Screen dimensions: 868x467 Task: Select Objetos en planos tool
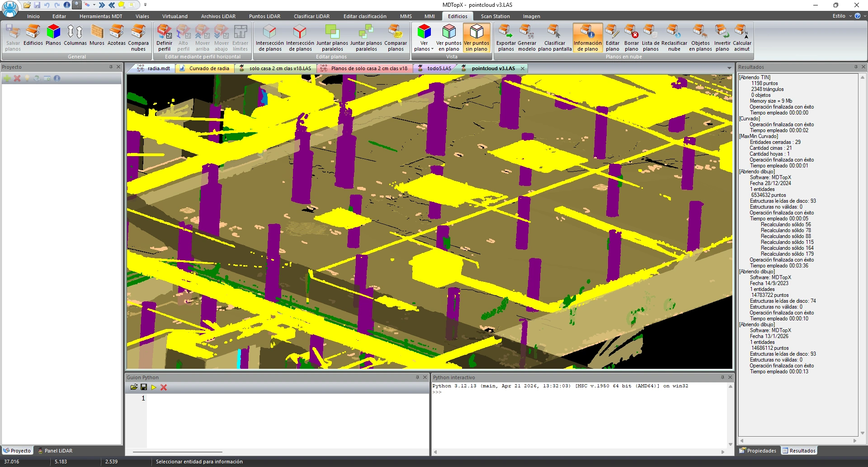(700, 38)
